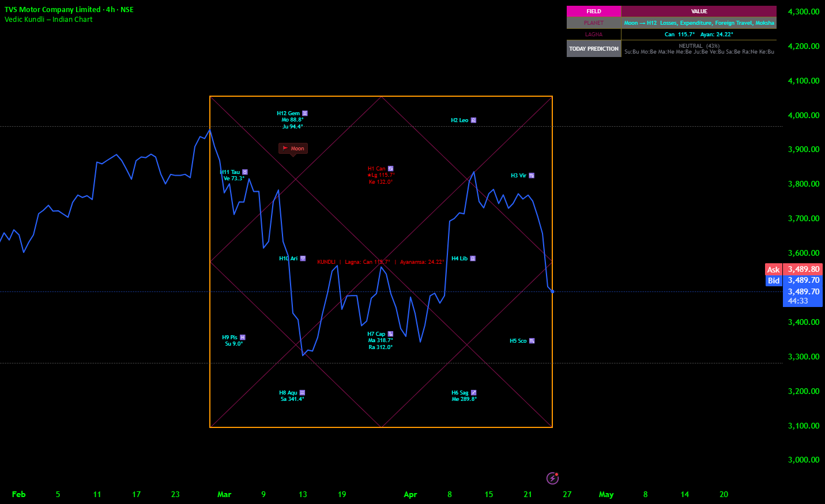Click the purple lightning bolt icon near the time axis
825x504 pixels.
[552, 478]
